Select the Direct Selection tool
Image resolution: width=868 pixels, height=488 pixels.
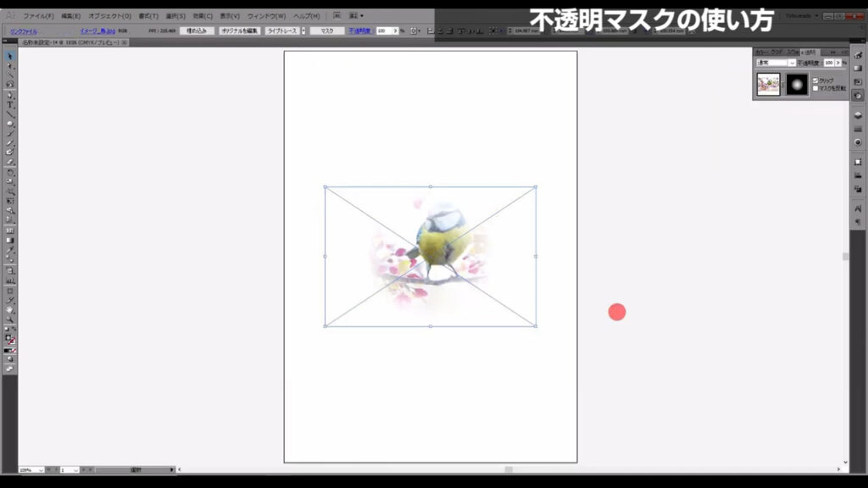(x=8, y=64)
